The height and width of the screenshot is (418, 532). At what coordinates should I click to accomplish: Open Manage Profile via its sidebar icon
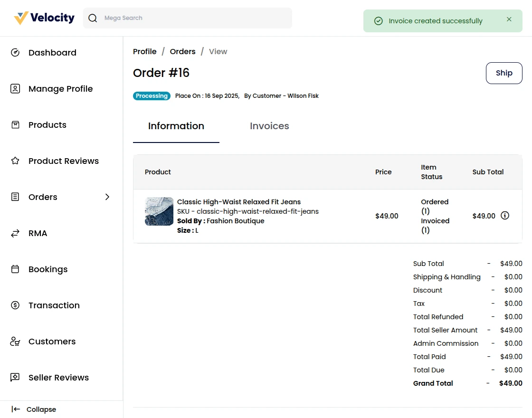[16, 89]
